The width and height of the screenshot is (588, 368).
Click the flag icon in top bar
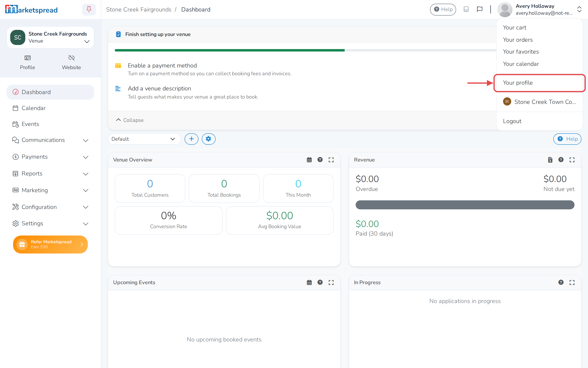coord(480,9)
